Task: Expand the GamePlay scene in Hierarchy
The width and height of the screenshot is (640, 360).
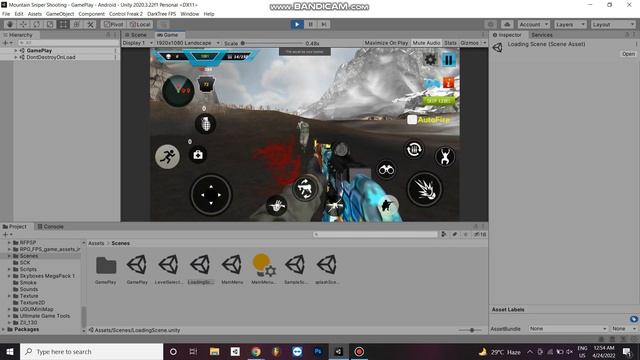Action: (x=16, y=51)
